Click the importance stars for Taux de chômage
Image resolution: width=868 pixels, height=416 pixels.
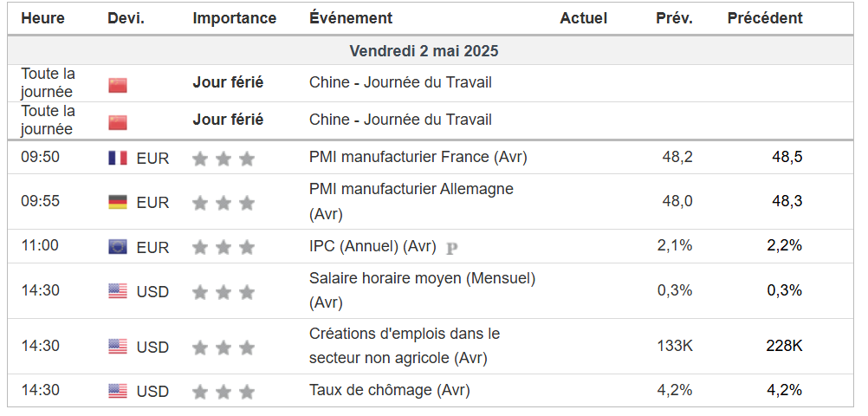pyautogui.click(x=223, y=391)
